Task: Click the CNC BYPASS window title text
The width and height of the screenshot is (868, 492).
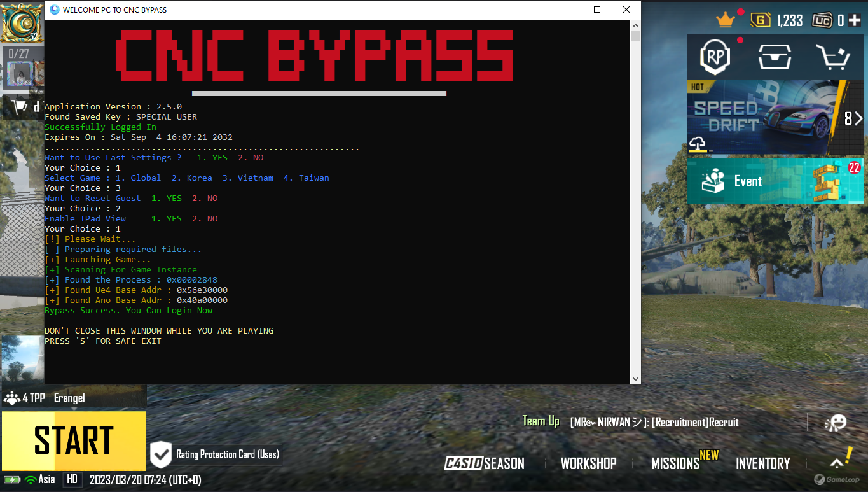Action: [x=115, y=10]
